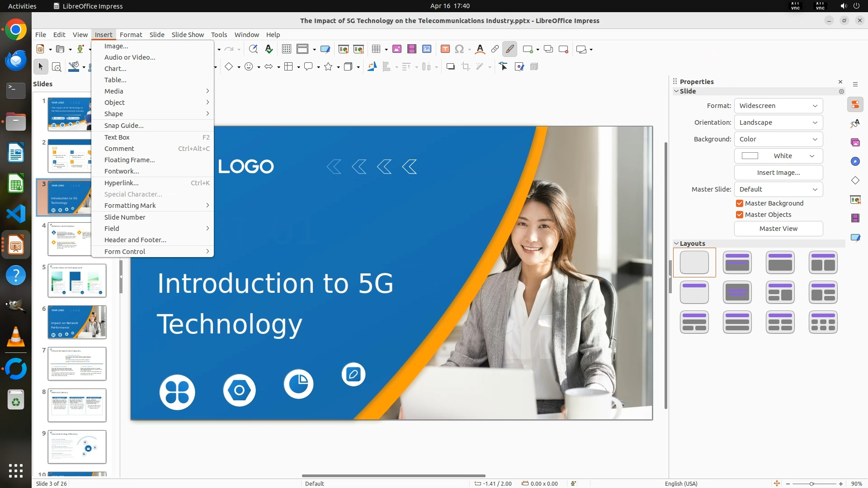
Task: Click the Insert Text Box toolbar icon
Action: [x=445, y=49]
